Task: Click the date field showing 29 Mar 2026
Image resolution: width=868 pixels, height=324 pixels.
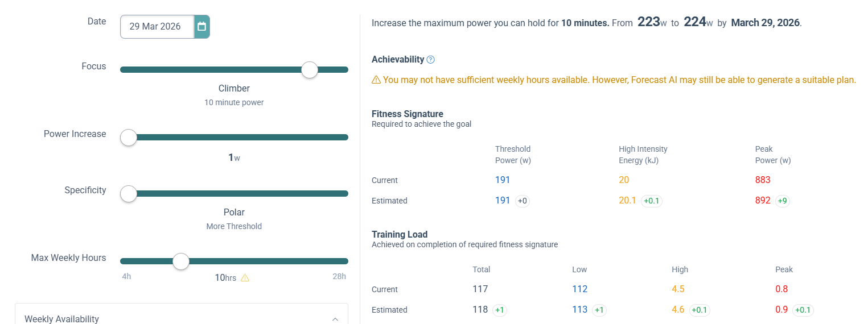Action: click(x=157, y=27)
